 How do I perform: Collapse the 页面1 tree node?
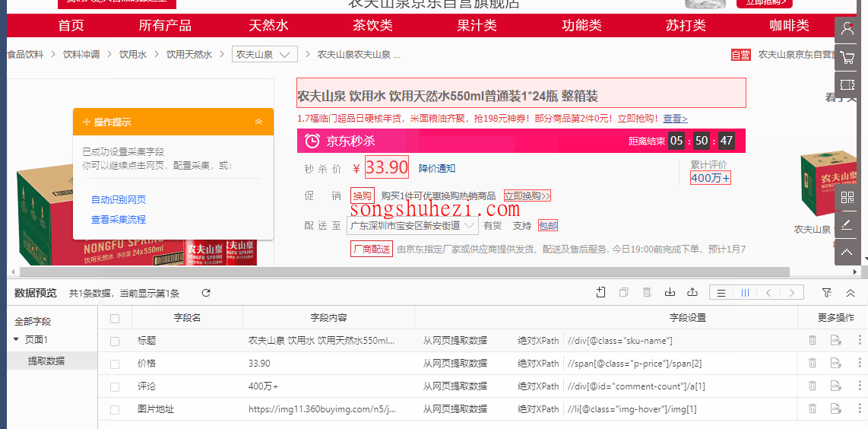[x=15, y=339]
